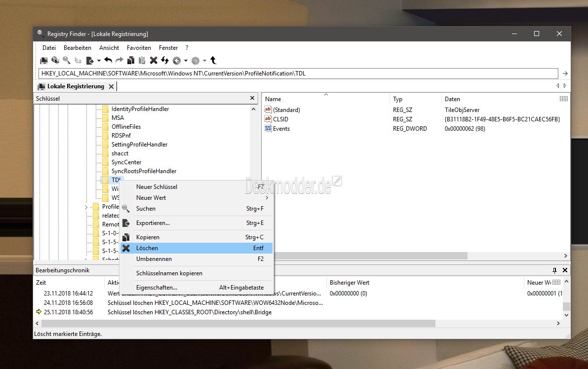Screen dimensions: 588x369
Task: Close the Schlüssel tree pane
Action: 252,98
